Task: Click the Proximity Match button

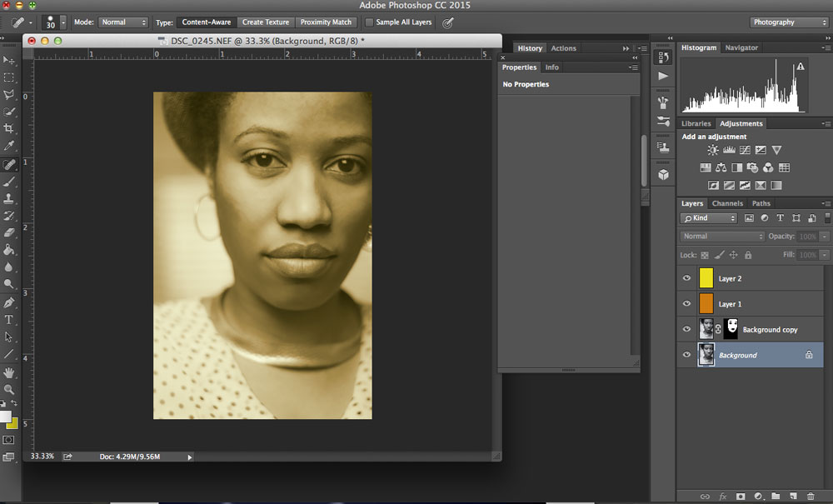Action: (327, 22)
